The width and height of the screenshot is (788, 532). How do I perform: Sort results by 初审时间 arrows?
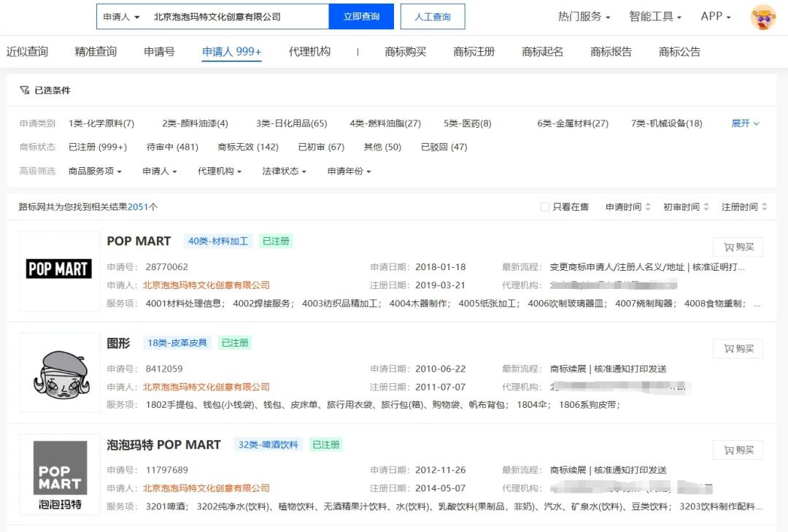706,207
